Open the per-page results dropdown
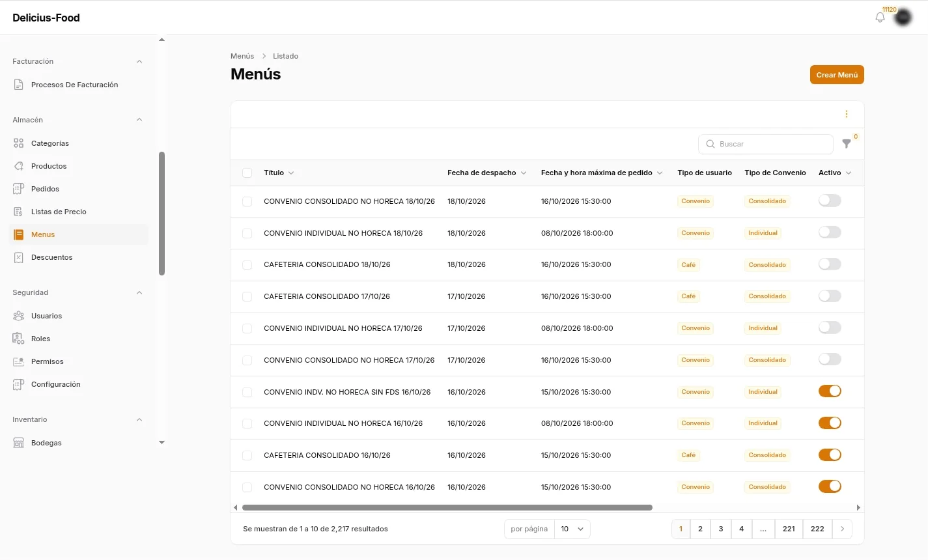Screen dimensions: 928x560 coord(572,529)
